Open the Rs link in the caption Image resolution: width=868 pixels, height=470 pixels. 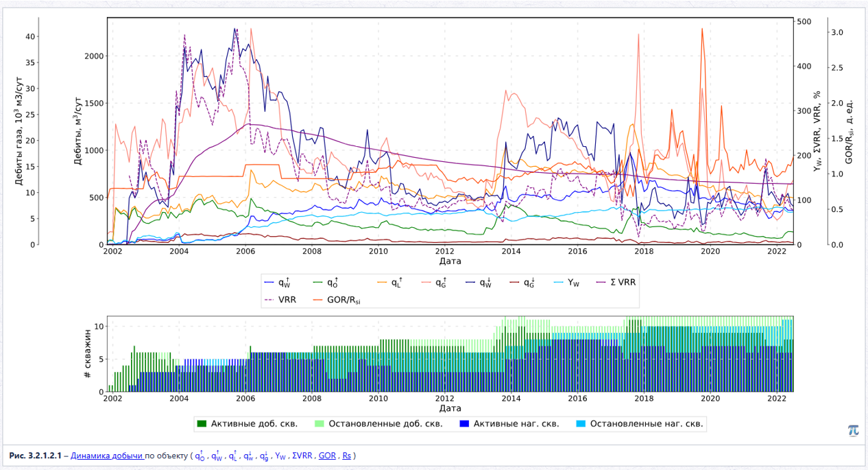pos(346,456)
